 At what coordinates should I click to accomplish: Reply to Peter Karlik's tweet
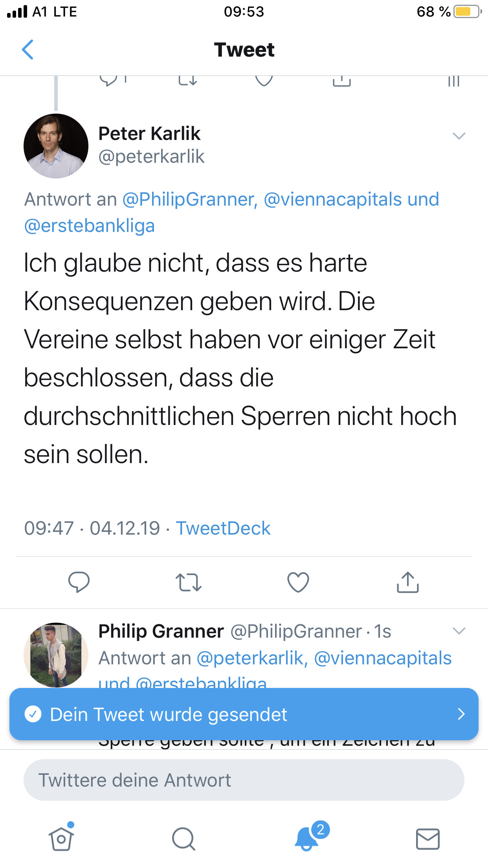79,582
